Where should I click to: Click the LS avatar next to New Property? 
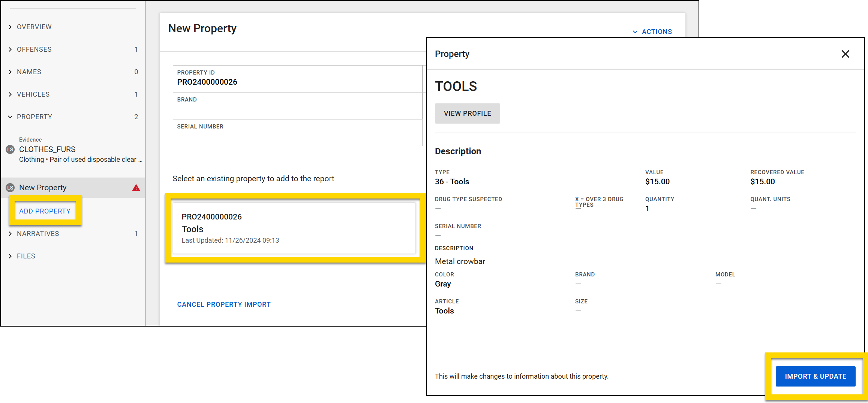click(10, 187)
